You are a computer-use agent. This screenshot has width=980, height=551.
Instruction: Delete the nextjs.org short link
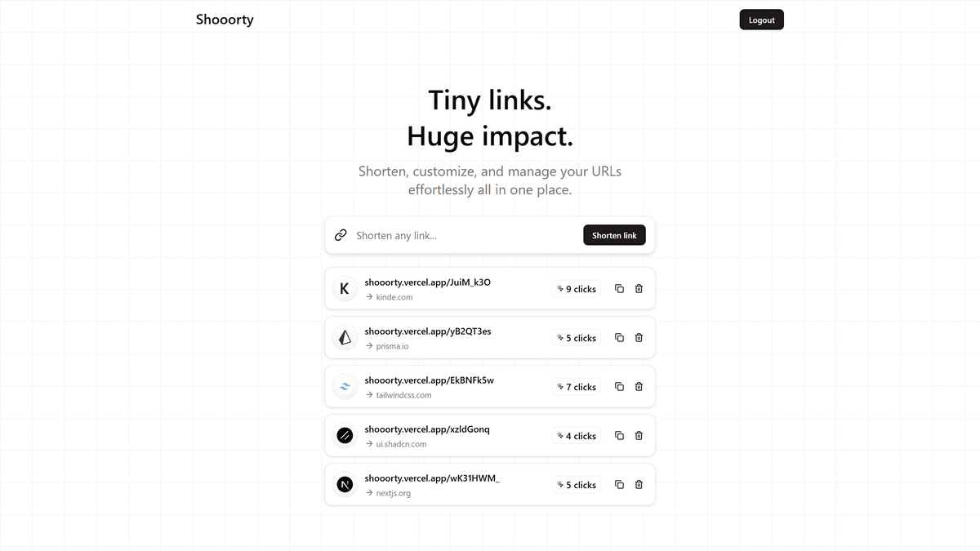pos(639,485)
